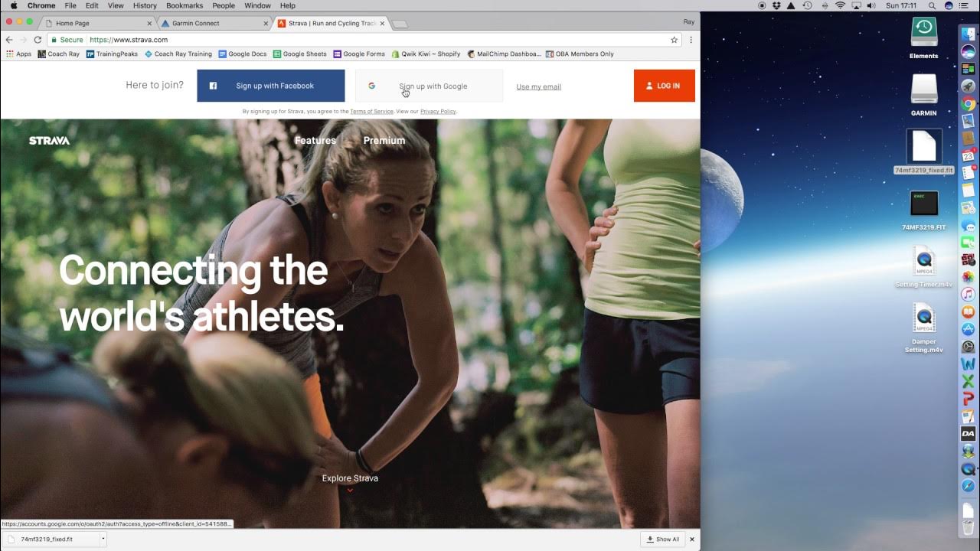Open the Chrome History menu
Image resolution: width=980 pixels, height=551 pixels.
[x=145, y=5]
